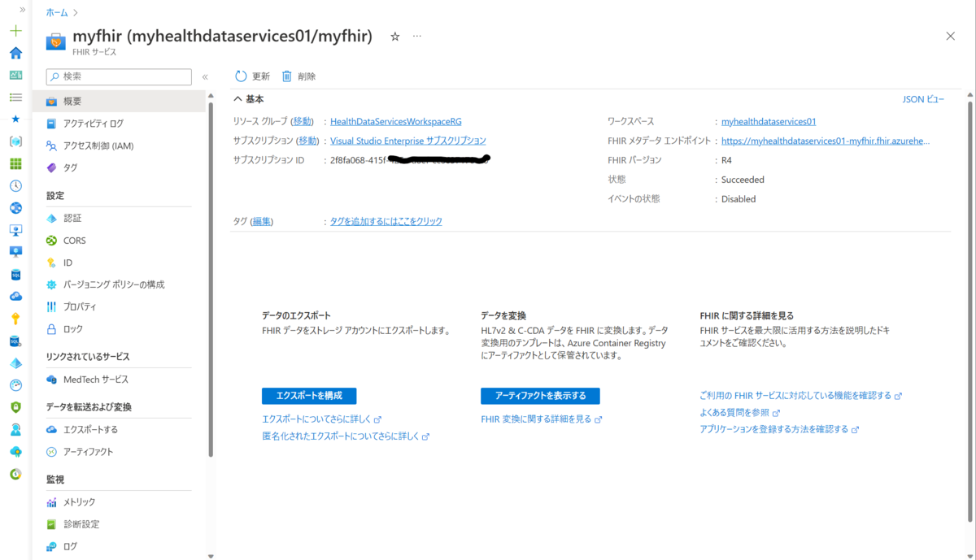
Task: Click the trash 削除 delete button
Action: (298, 76)
